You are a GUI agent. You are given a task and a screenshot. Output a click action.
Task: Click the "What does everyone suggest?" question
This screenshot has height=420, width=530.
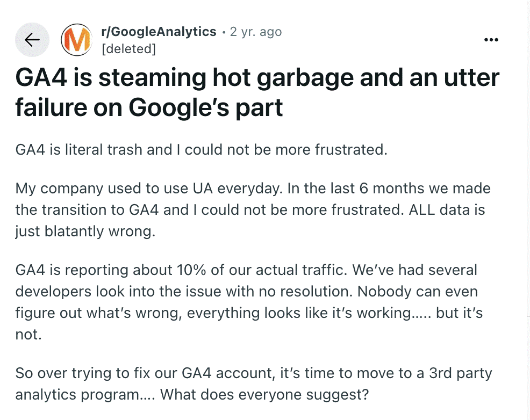coord(264,394)
